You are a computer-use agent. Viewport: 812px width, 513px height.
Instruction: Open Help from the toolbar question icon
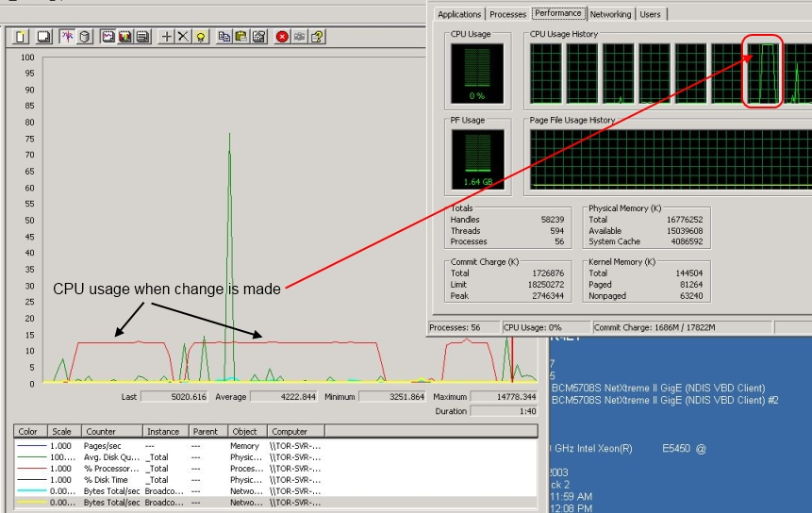point(318,37)
